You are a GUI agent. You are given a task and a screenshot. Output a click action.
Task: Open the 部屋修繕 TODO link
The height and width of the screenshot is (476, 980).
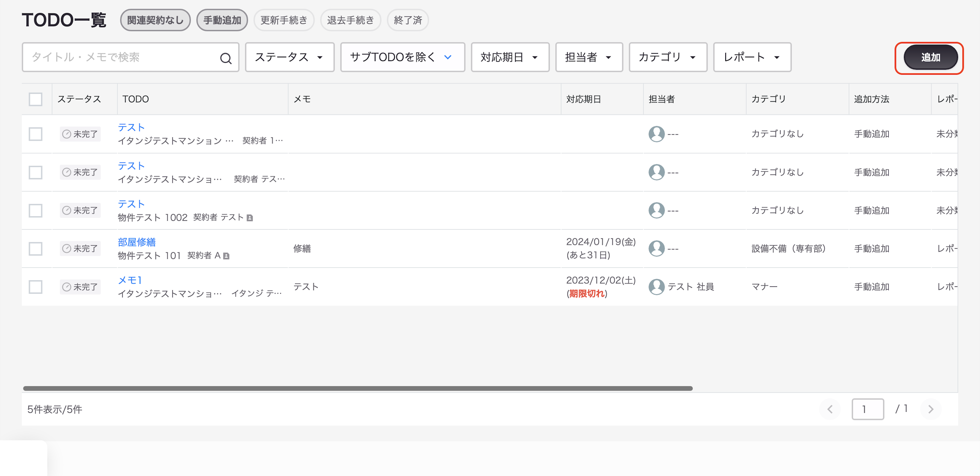137,242
